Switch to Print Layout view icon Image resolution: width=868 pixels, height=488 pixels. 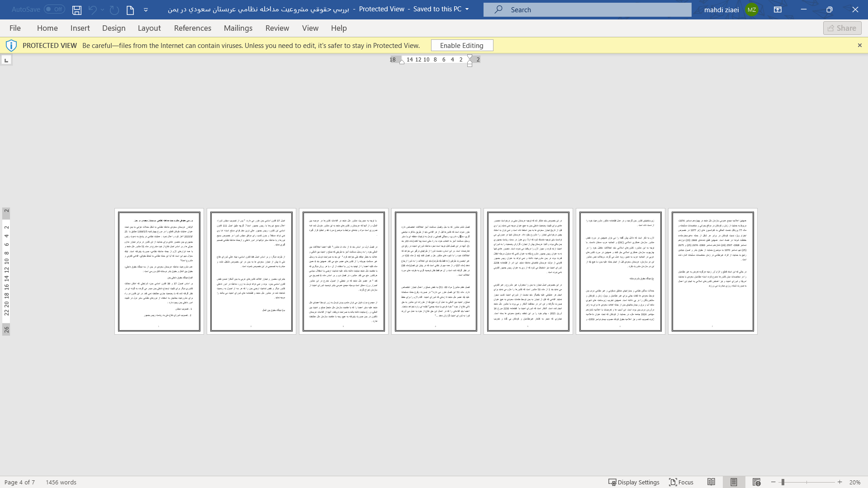coord(734,482)
